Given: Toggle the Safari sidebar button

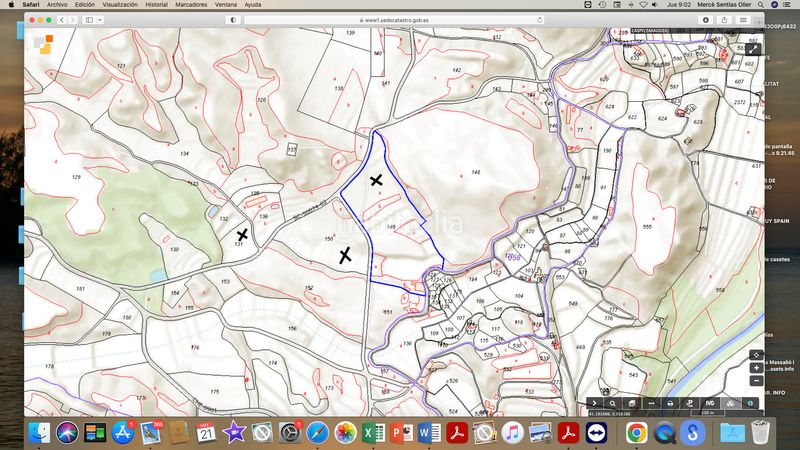Looking at the screenshot, I should pos(89,20).
